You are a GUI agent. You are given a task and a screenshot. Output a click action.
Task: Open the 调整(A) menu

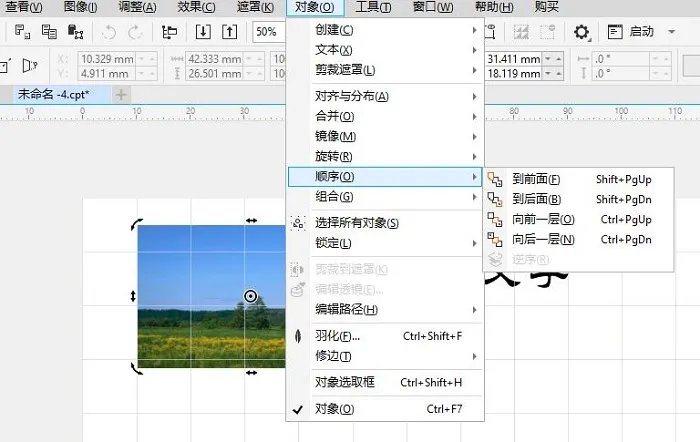137,7
